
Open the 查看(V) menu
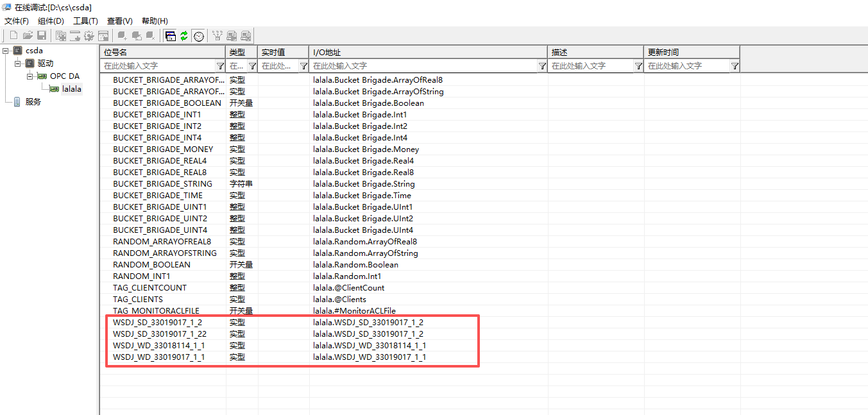pos(120,21)
